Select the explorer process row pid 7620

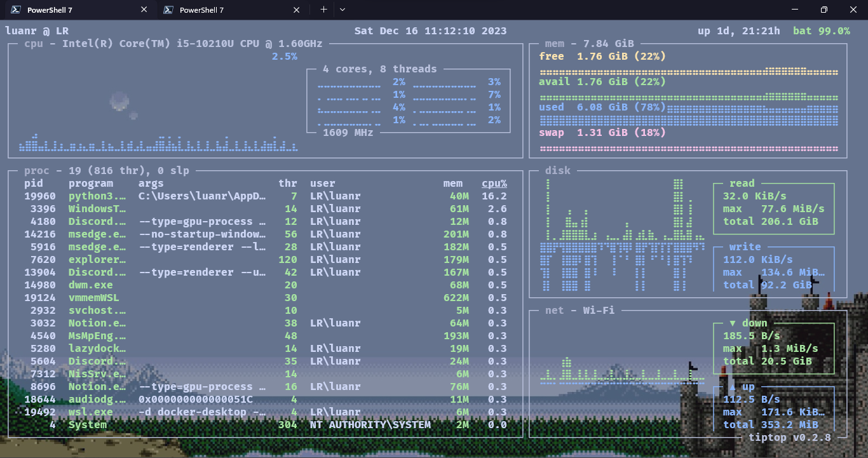pyautogui.click(x=266, y=260)
